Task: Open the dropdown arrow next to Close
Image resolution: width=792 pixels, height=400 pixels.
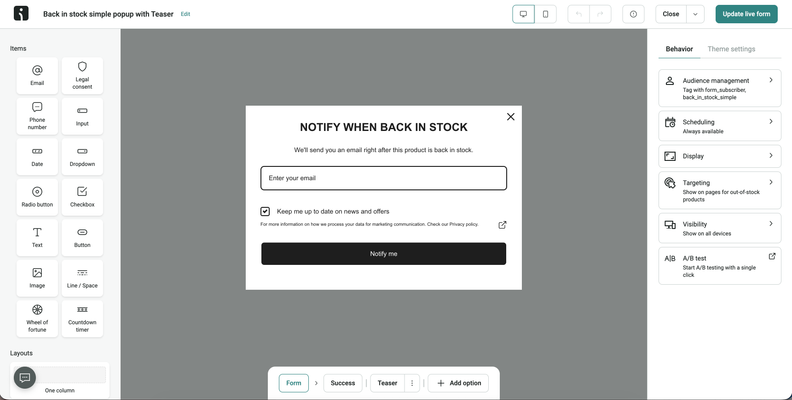Action: coord(695,14)
